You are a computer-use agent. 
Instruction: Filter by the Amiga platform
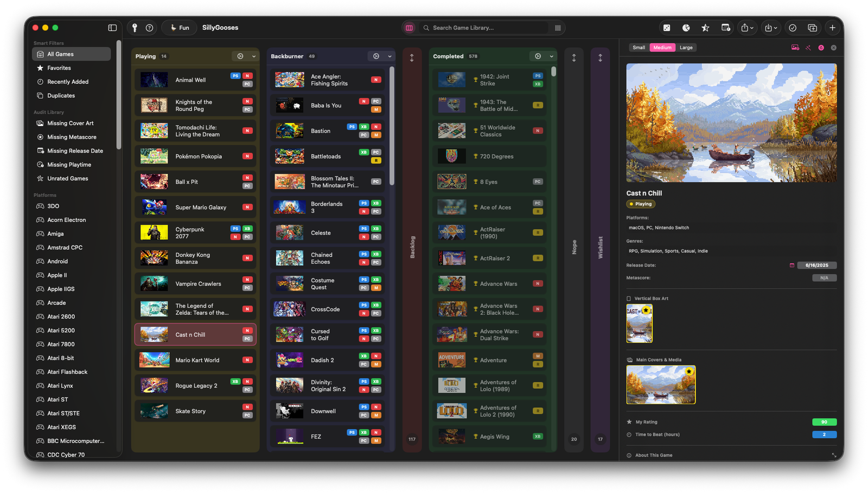[x=71, y=234]
